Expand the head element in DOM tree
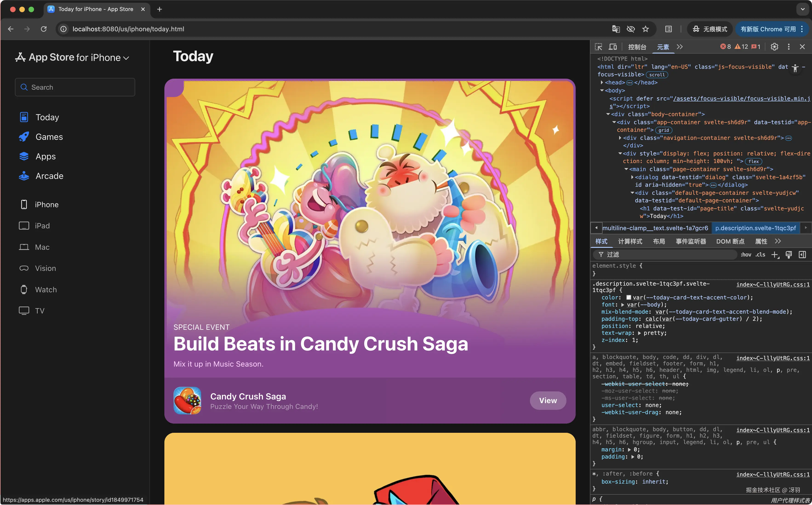The width and height of the screenshot is (812, 505). click(602, 83)
